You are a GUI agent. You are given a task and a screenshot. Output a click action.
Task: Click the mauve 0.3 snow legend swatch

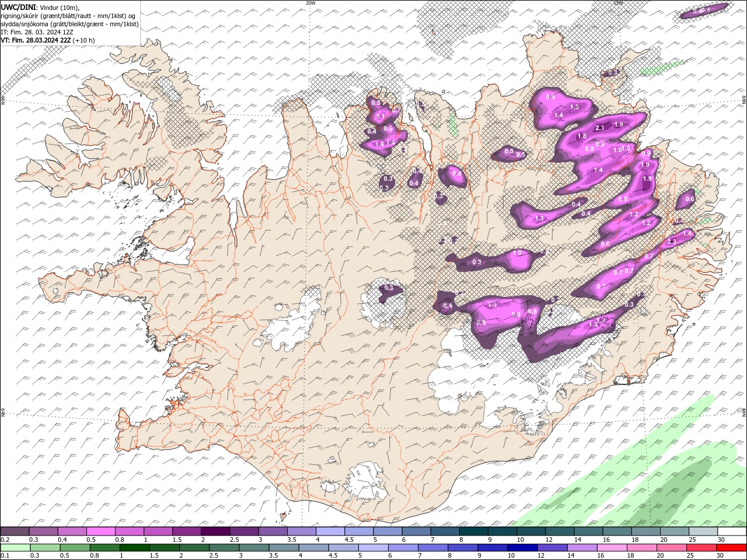click(x=43, y=531)
